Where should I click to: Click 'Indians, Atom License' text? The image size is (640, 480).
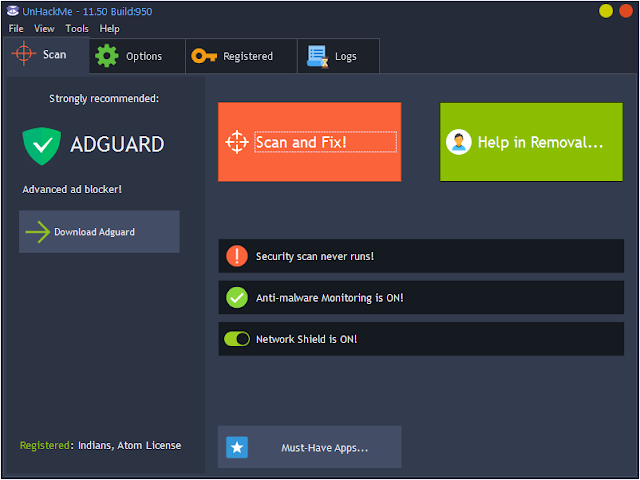[129, 445]
